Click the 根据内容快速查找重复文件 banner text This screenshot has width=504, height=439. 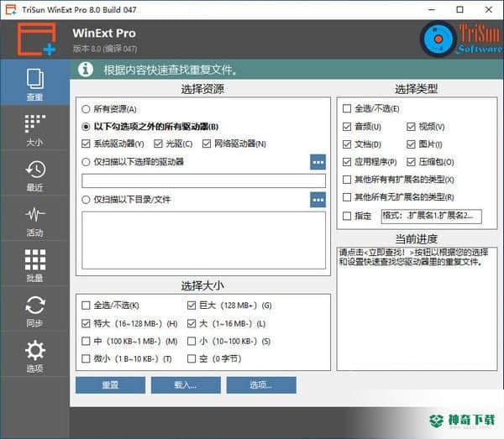point(171,70)
